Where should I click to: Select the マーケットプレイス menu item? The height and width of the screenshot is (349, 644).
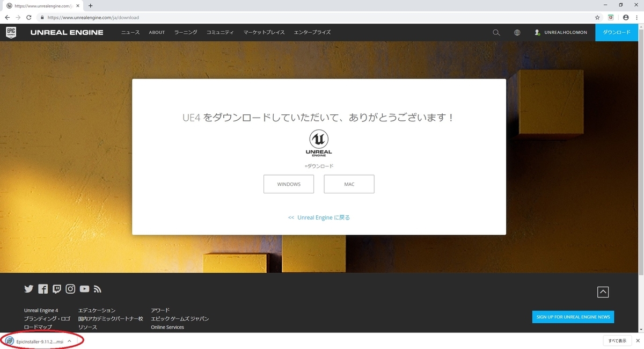point(264,32)
